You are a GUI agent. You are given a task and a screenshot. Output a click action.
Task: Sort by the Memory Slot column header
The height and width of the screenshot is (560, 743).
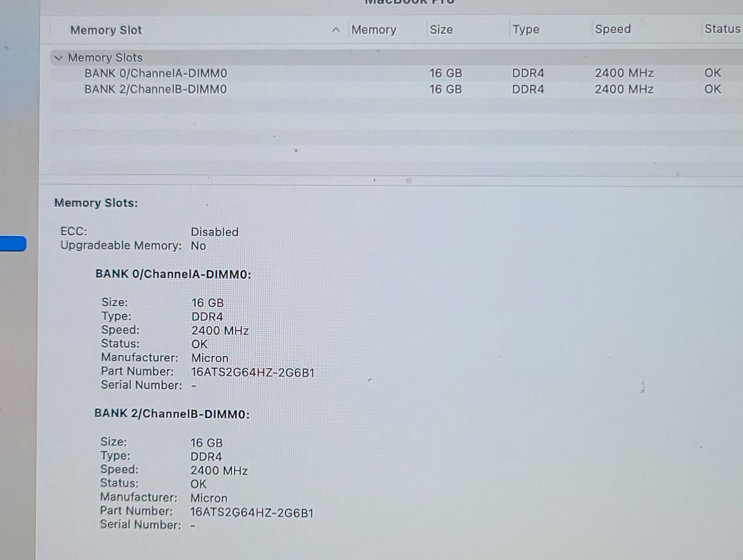(x=106, y=30)
